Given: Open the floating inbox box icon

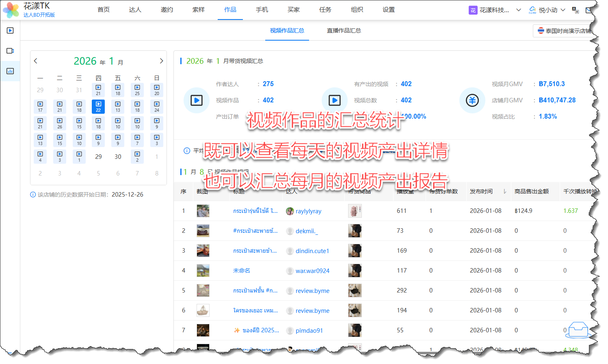Looking at the screenshot, I should tap(578, 329).
